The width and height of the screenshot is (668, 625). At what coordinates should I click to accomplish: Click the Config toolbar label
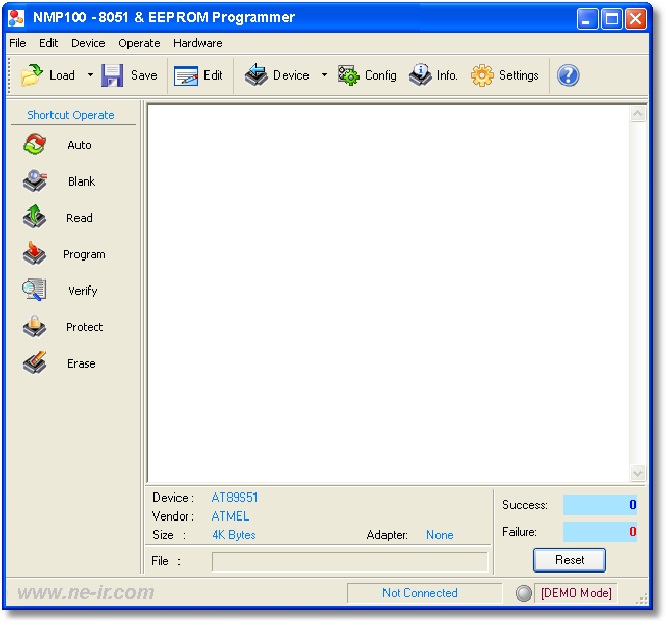[380, 75]
